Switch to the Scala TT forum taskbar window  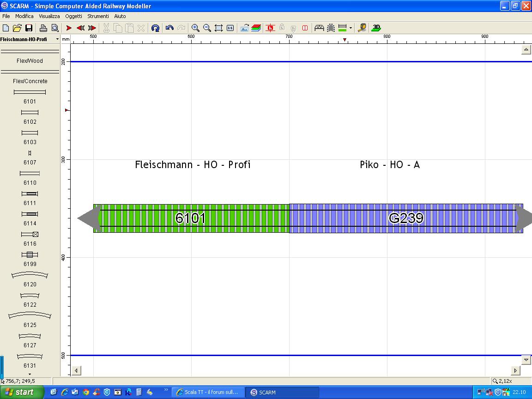pyautogui.click(x=207, y=392)
